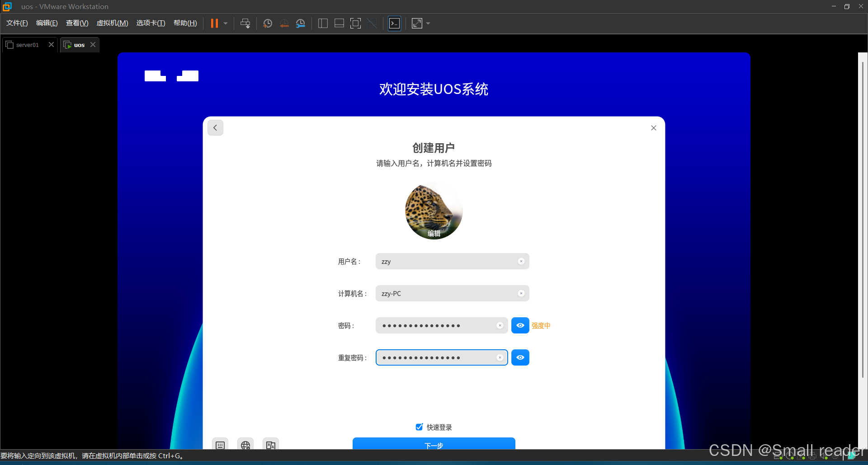Open the language selection icon

pos(271,444)
